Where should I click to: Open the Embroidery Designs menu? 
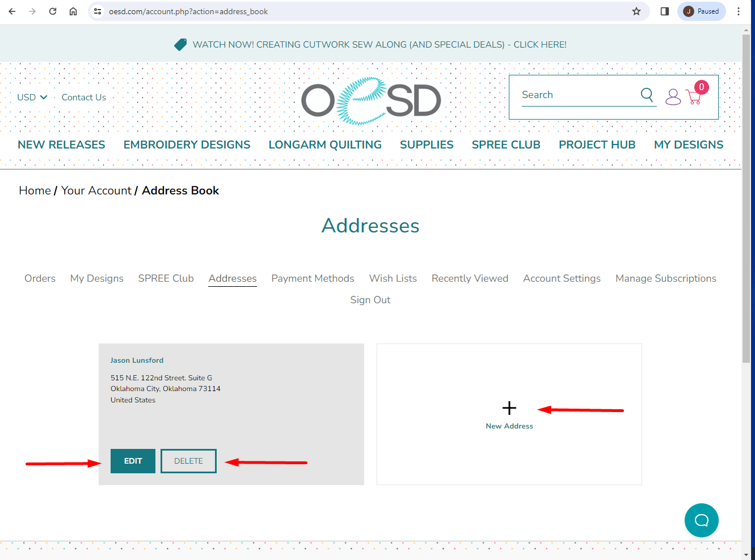[x=187, y=145]
